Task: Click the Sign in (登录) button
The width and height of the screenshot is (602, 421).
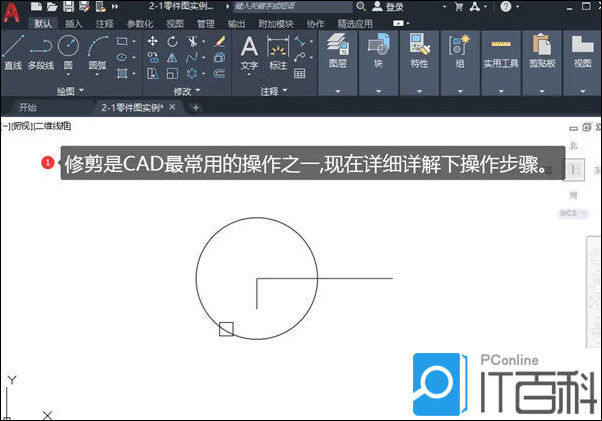Action: (389, 7)
